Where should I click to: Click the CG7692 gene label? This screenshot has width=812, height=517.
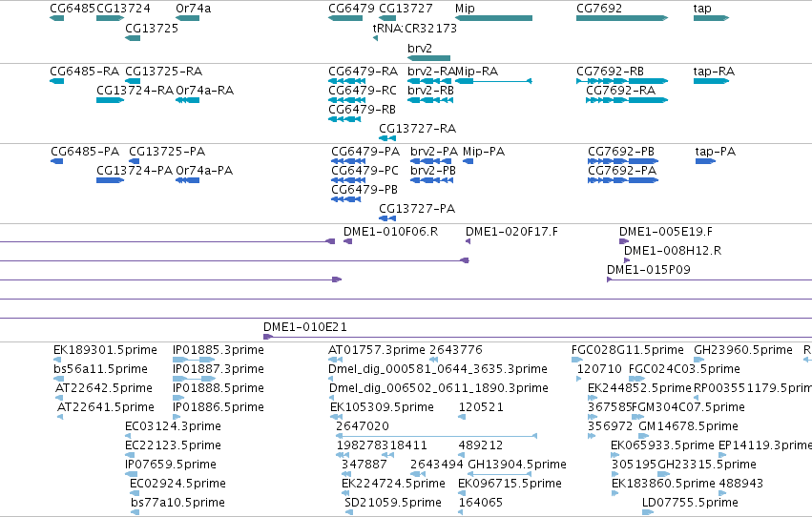tap(599, 9)
